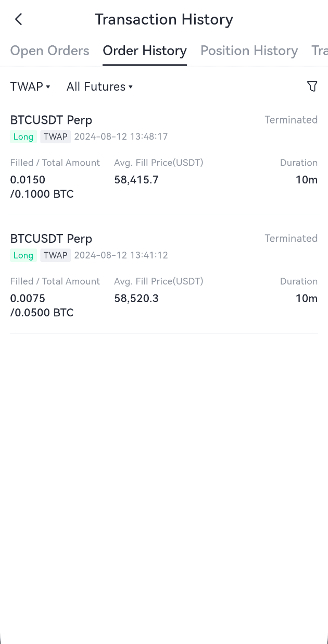Select the Order History tab

click(145, 51)
